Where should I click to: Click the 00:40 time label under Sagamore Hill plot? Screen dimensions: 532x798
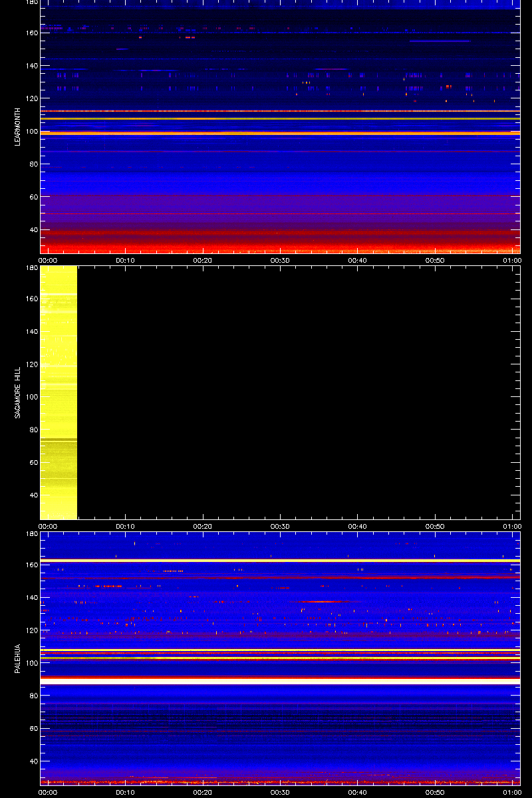pyautogui.click(x=358, y=526)
